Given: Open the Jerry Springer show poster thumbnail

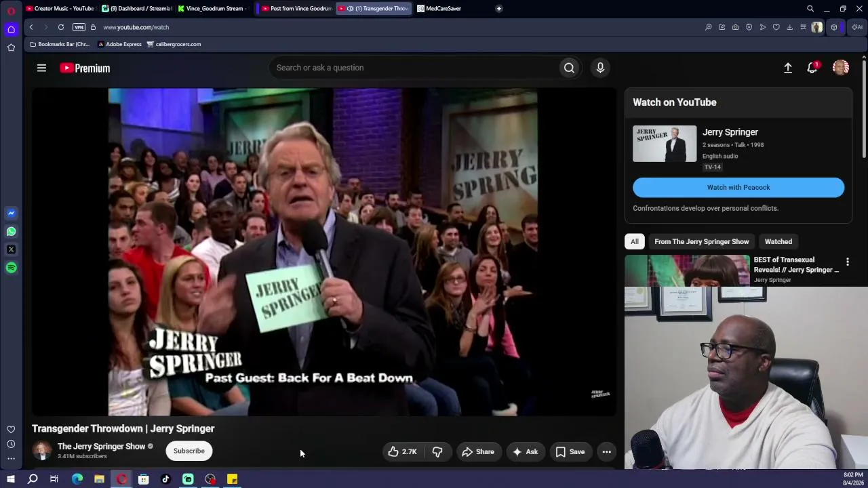Looking at the screenshot, I should pos(665,144).
